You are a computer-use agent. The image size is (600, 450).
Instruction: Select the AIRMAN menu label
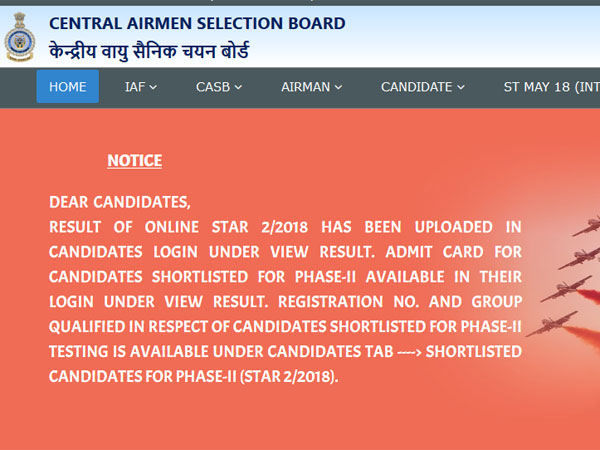[305, 87]
